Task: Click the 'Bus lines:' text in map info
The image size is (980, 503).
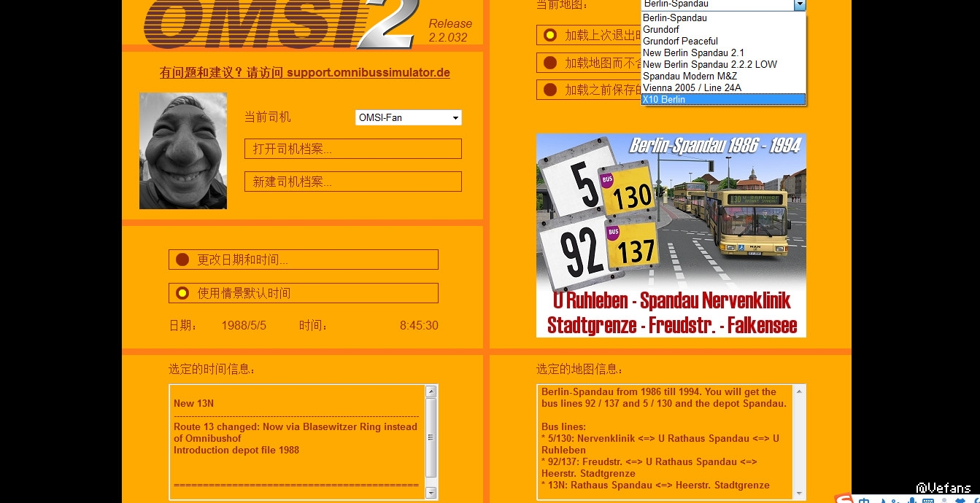Action: (563, 426)
